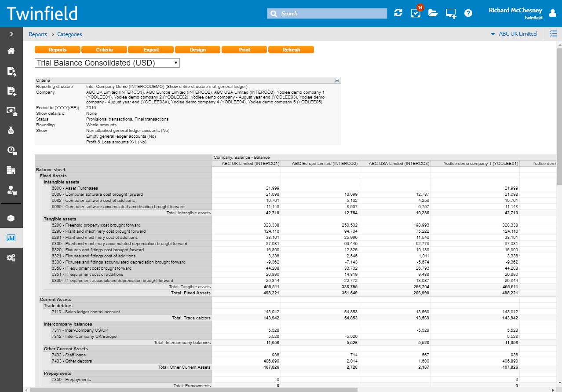Image resolution: width=562 pixels, height=392 pixels.
Task: Open the bank and cash sidebar icon
Action: coord(11,111)
